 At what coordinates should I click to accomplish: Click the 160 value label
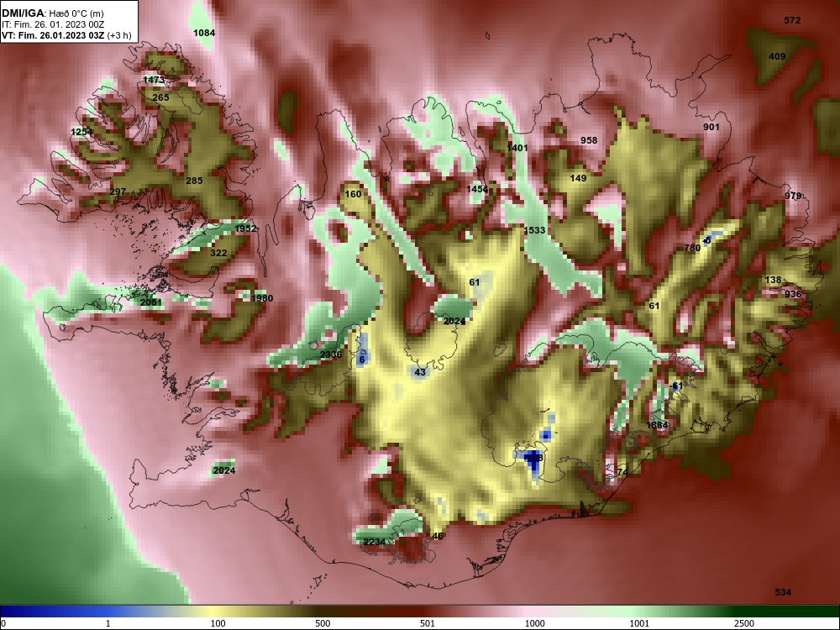pos(353,194)
